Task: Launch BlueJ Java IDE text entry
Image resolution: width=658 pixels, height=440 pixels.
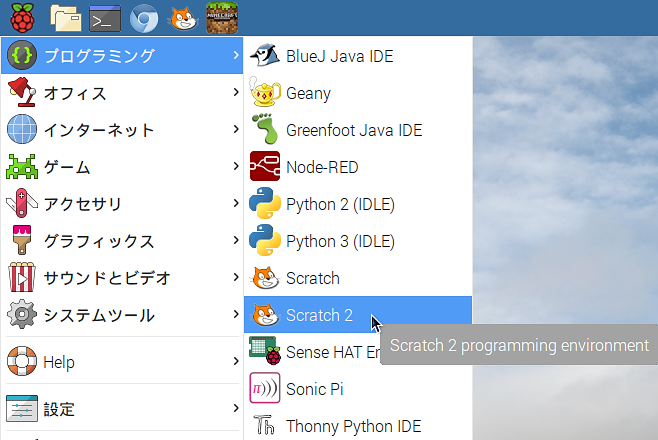Action: tap(339, 56)
